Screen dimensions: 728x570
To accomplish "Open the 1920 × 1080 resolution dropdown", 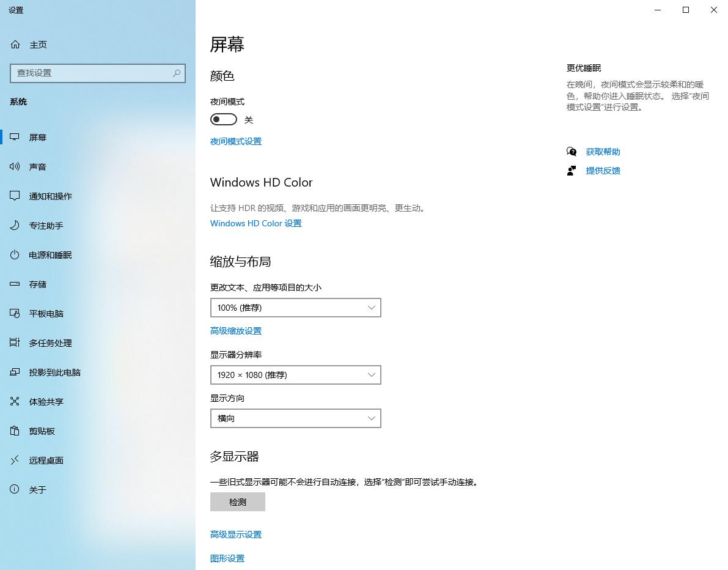I will pos(295,375).
